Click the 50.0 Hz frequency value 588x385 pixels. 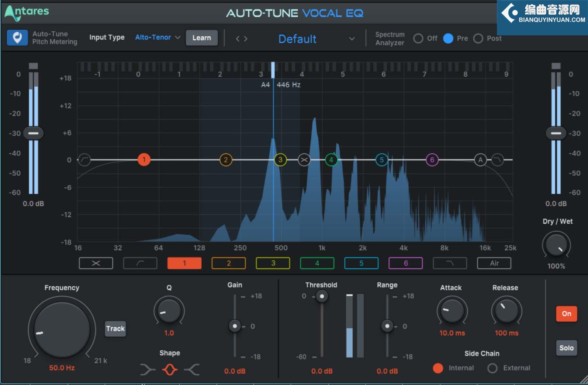[62, 368]
